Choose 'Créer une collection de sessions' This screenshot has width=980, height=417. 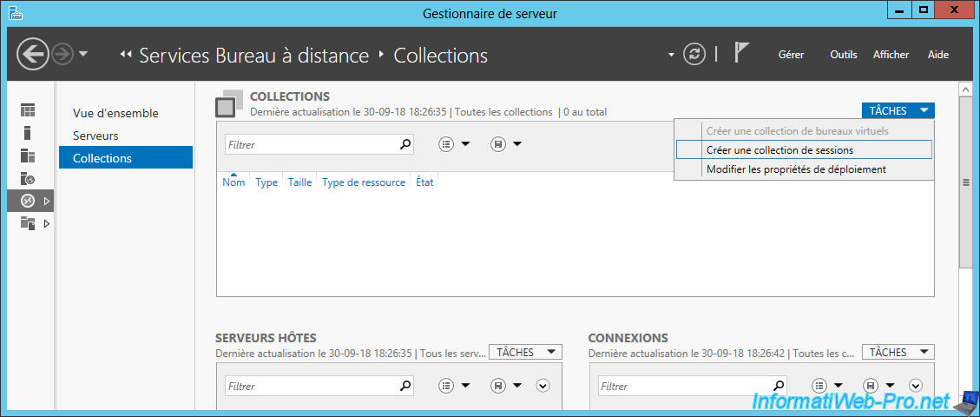coord(779,150)
